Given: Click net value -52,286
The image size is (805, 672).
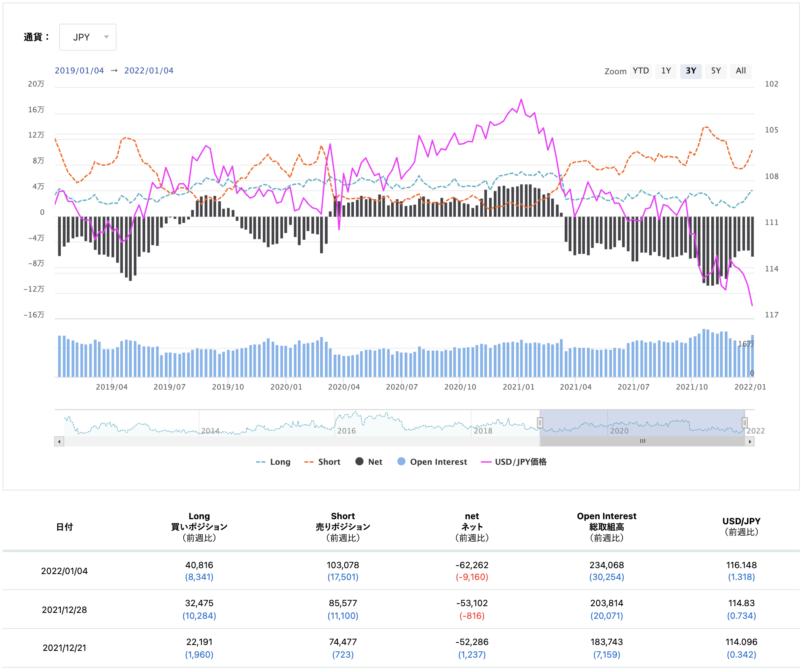Looking at the screenshot, I should [x=472, y=642].
